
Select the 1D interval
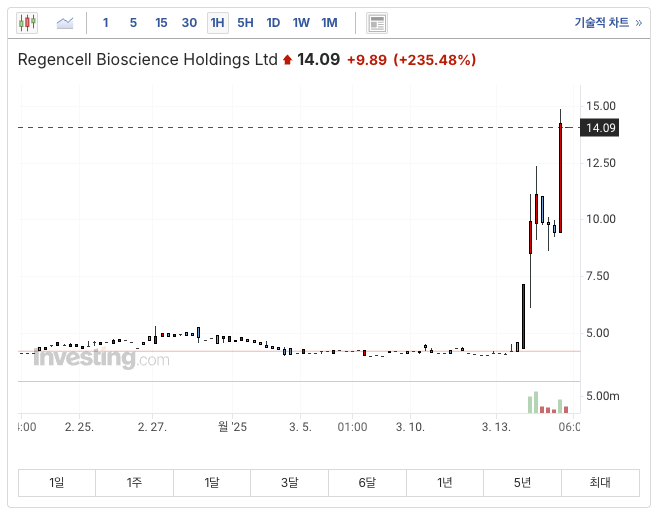coord(273,23)
